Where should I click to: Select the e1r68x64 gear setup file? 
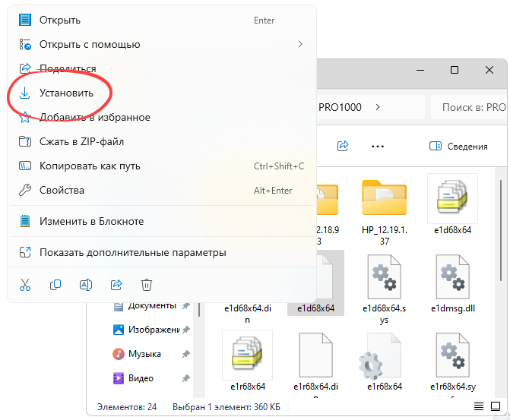click(x=381, y=356)
